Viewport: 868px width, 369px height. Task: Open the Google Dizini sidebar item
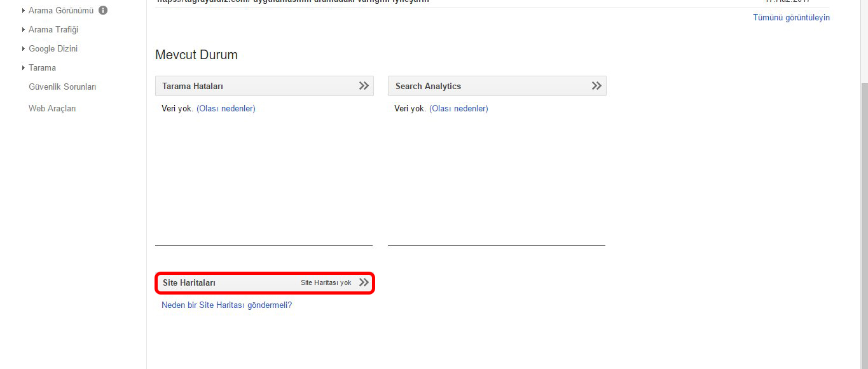coord(53,48)
